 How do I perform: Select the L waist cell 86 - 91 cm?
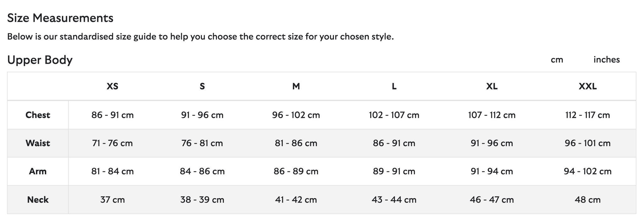click(394, 143)
